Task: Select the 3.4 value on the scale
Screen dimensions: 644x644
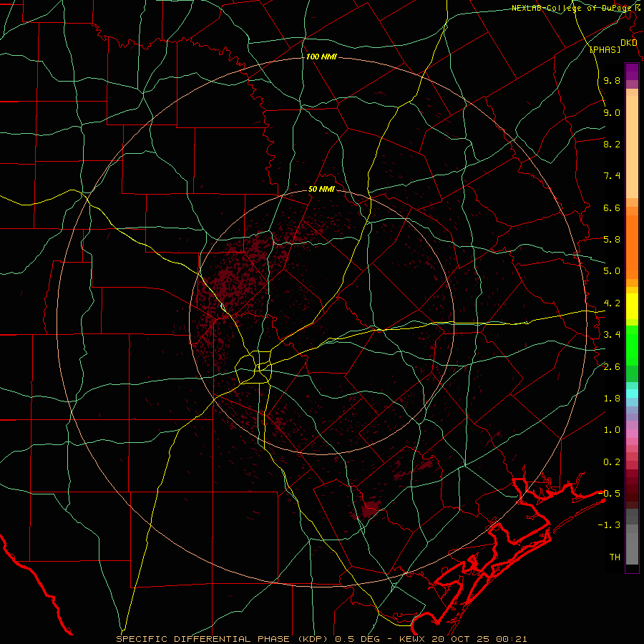Action: tap(612, 335)
